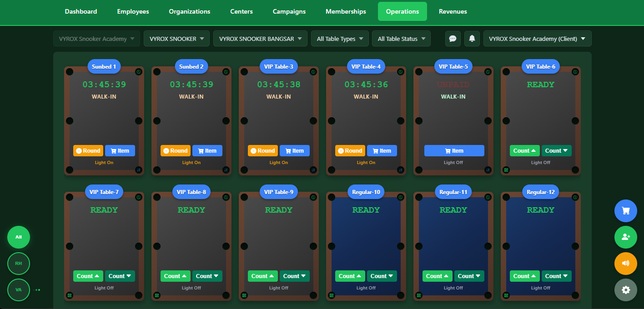Open the floating settings gear icon
Screen dimensions: 644x309
(x=626, y=290)
